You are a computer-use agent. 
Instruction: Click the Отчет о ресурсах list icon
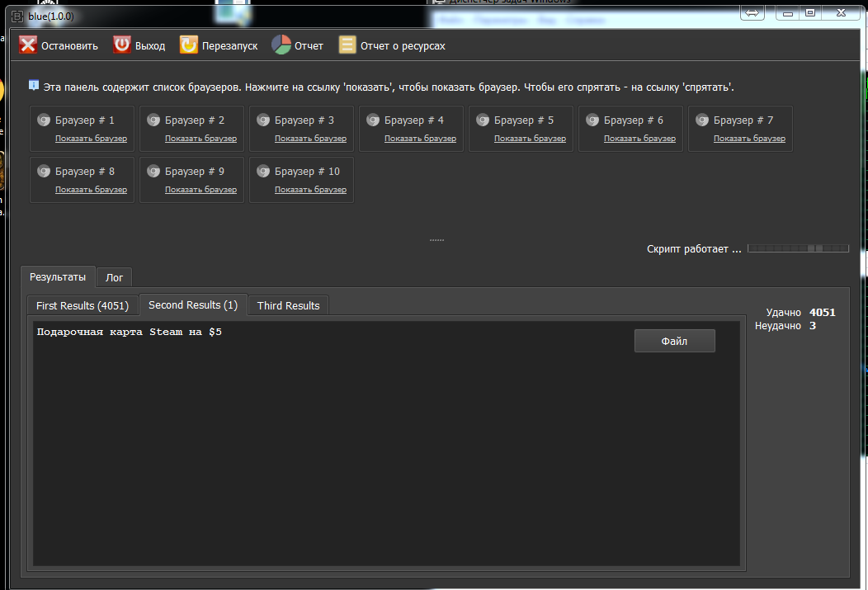coord(347,45)
